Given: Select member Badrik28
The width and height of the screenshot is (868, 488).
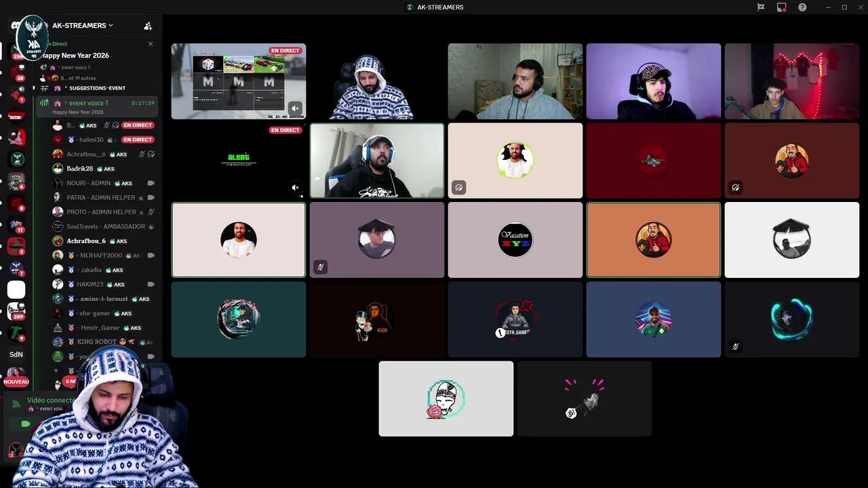Looking at the screenshot, I should pos(103,169).
